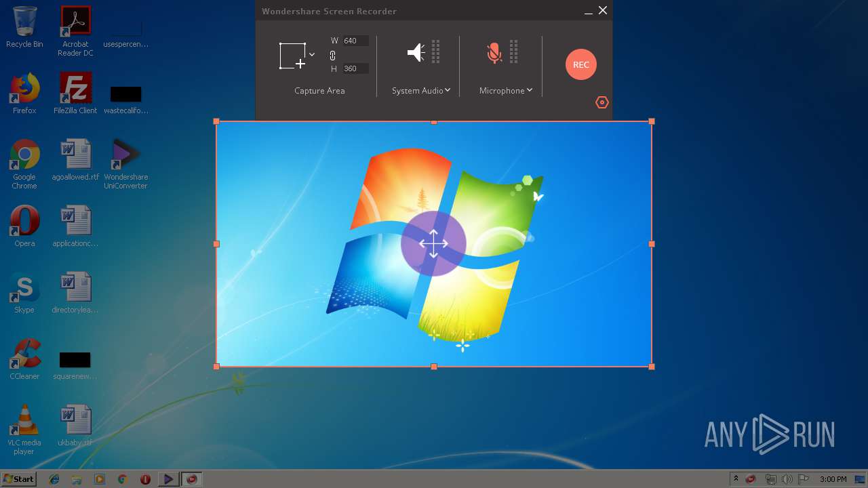Select the Acrobat Reader DC desktop icon
The height and width of the screenshot is (488, 868).
(75, 31)
